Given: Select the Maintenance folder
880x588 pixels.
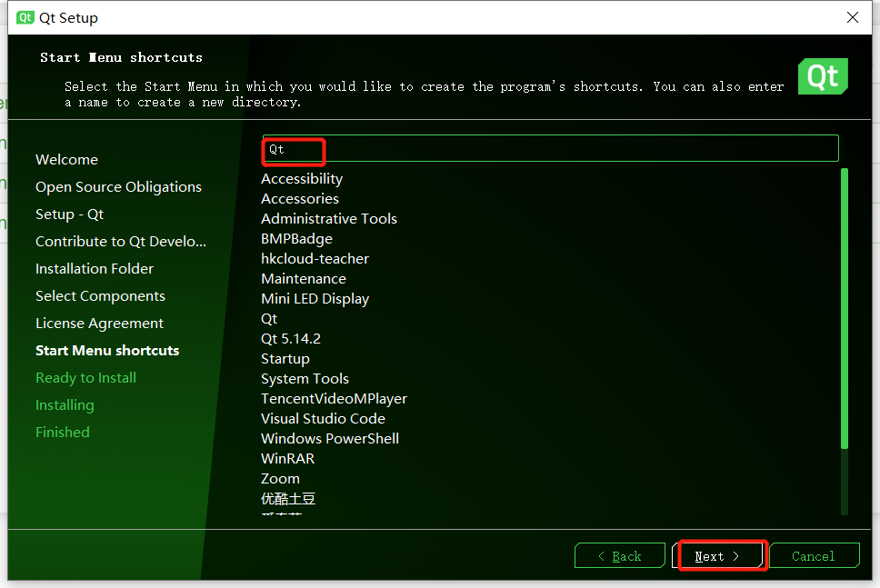Looking at the screenshot, I should [x=304, y=279].
